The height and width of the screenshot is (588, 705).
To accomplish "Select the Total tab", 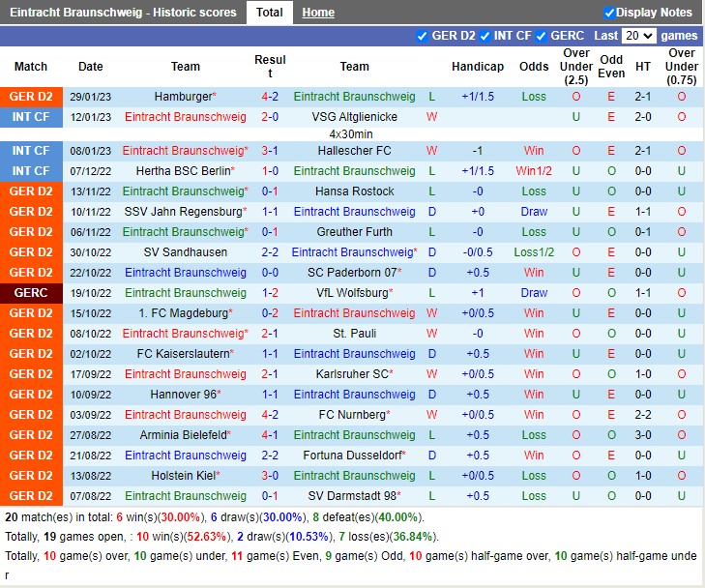I will pyautogui.click(x=270, y=13).
